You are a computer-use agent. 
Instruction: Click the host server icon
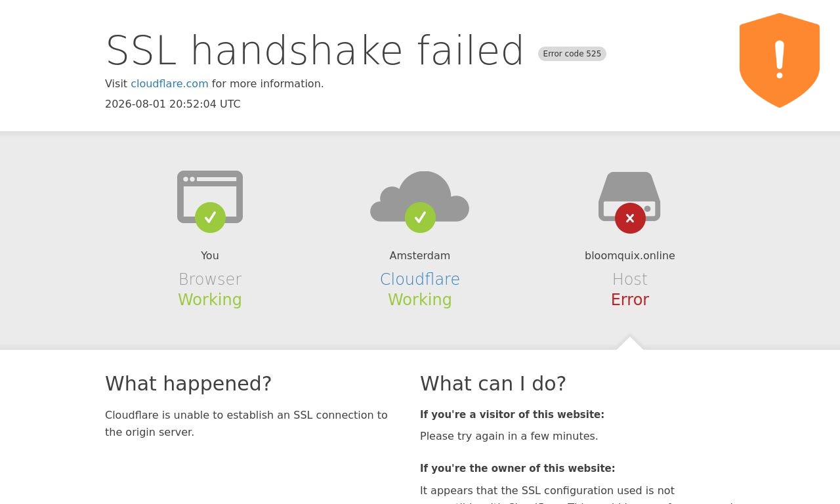[629, 196]
